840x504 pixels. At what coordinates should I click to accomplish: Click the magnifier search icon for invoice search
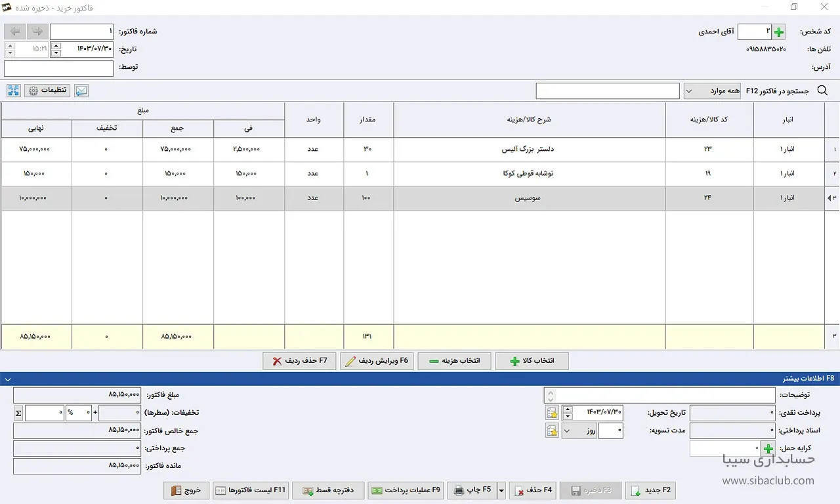tap(822, 91)
